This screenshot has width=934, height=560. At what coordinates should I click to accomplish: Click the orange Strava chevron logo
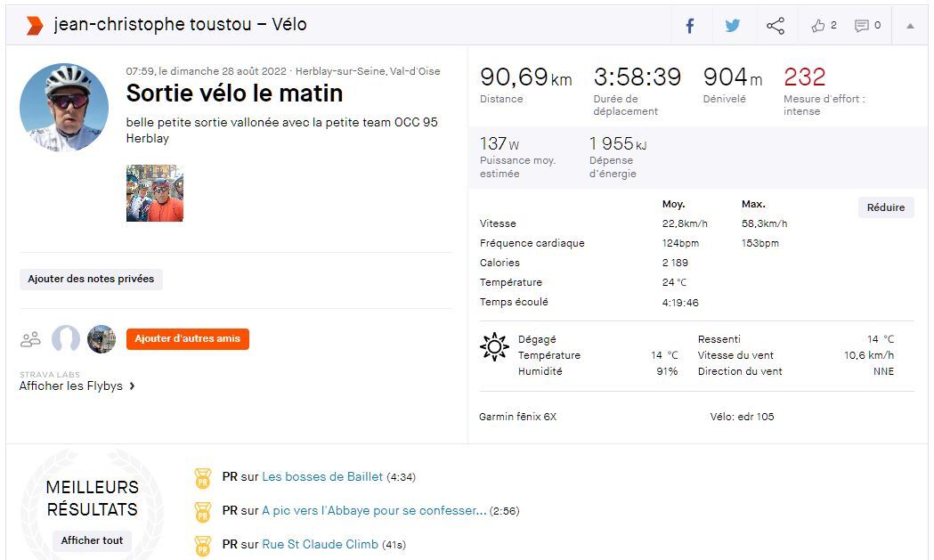(x=35, y=25)
